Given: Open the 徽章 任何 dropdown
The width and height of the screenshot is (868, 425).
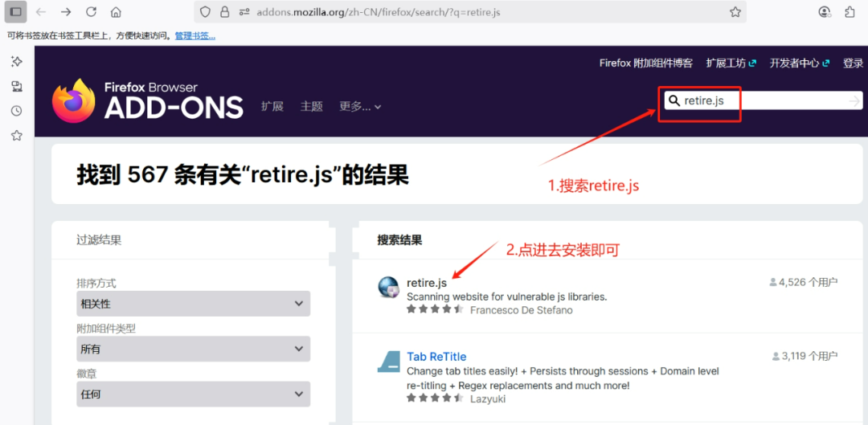Looking at the screenshot, I should click(193, 394).
